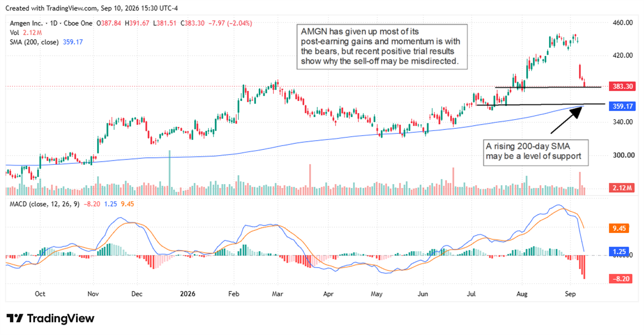644x335 pixels.
Task: Click the 'May' label on time axis
Action: pyautogui.click(x=377, y=294)
